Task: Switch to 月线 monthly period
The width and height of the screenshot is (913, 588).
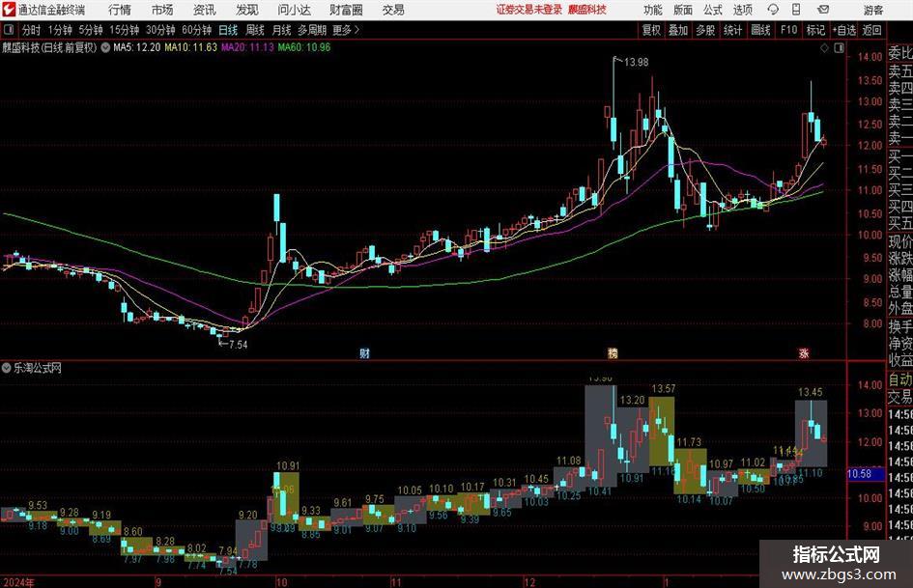Action: tap(282, 30)
